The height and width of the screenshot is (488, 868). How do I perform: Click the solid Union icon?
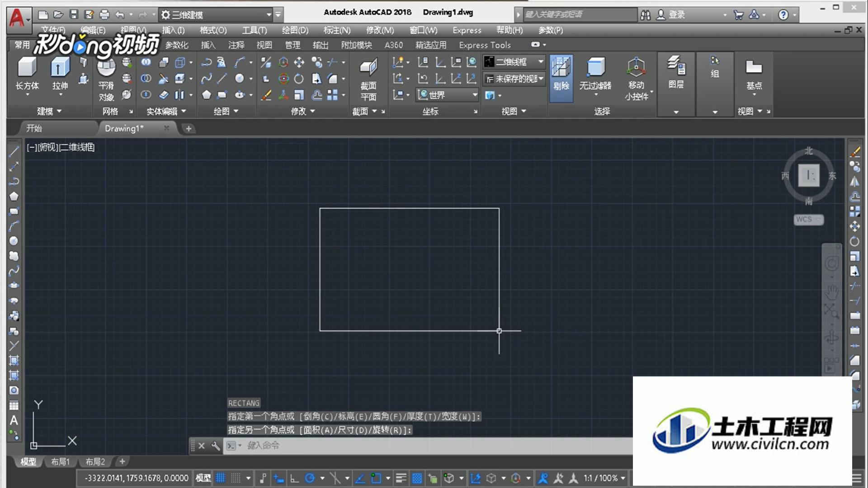coord(146,62)
